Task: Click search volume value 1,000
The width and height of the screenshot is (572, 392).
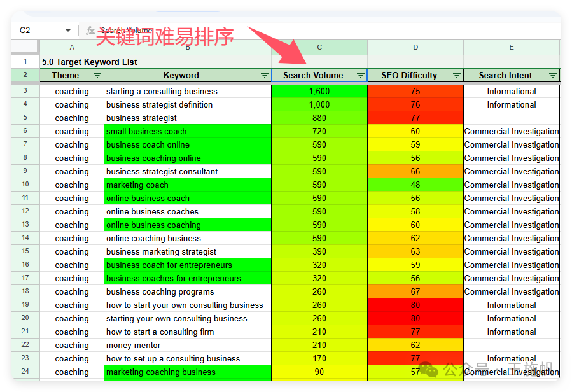Action: [x=319, y=105]
